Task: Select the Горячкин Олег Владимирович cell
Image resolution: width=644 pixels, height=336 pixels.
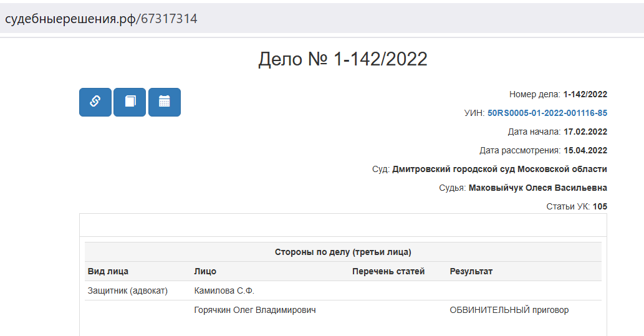Action: (x=255, y=310)
